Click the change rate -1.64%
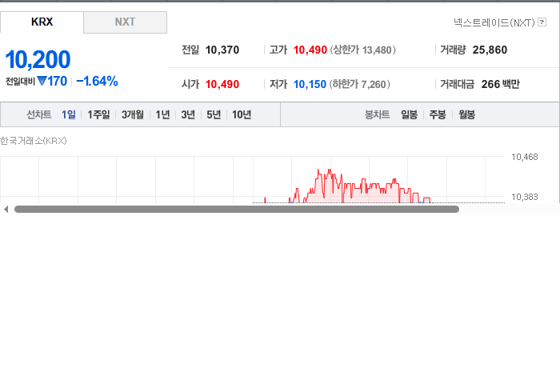The height and width of the screenshot is (392, 560). point(97,82)
